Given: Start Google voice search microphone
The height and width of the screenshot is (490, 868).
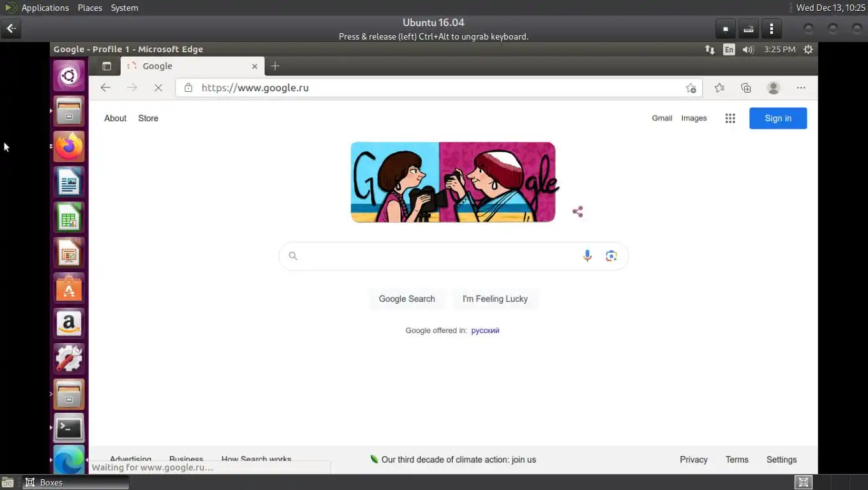Looking at the screenshot, I should pyautogui.click(x=587, y=256).
